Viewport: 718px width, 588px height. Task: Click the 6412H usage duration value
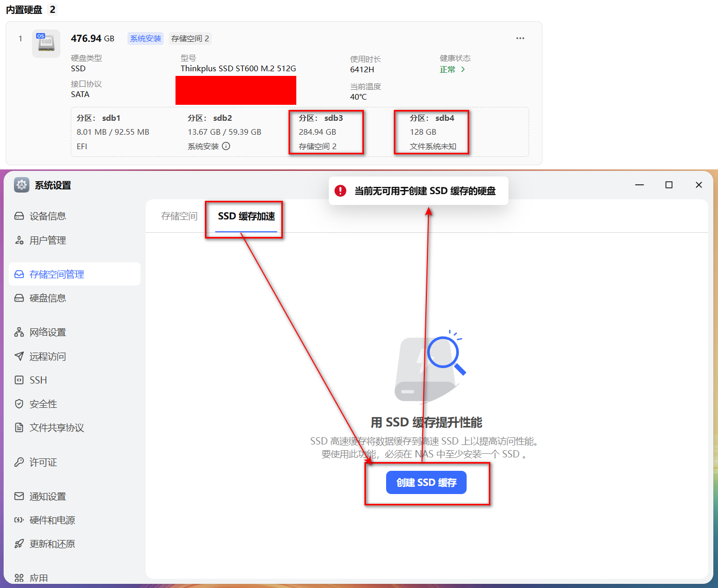tap(362, 70)
